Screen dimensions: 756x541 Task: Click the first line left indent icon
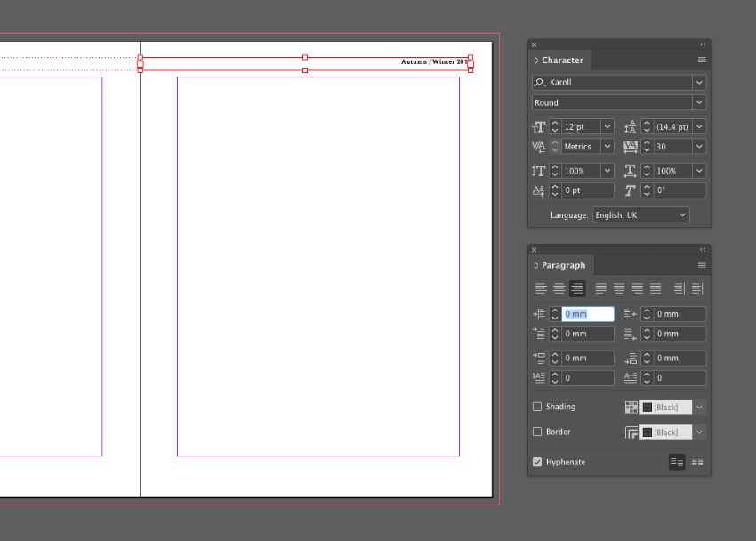coord(539,334)
